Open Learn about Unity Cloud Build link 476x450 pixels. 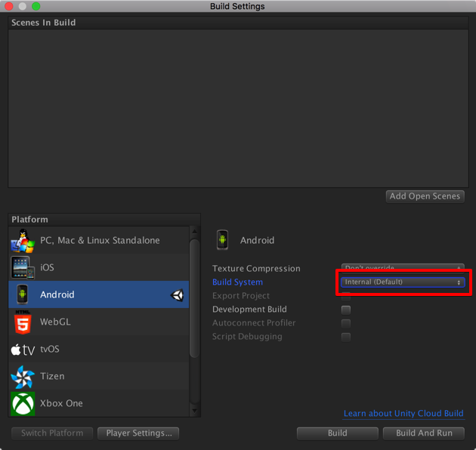[403, 413]
